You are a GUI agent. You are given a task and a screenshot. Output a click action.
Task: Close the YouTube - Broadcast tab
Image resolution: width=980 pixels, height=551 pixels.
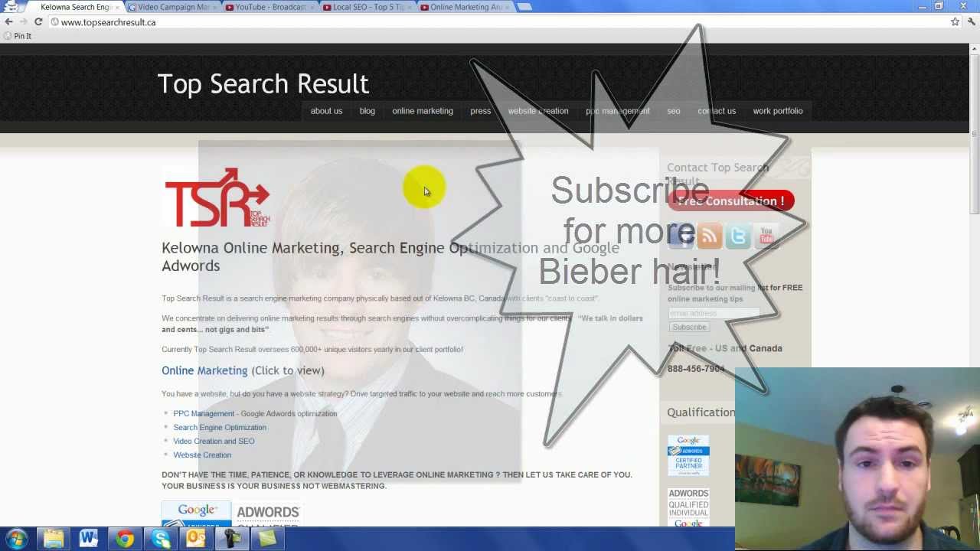pos(312,7)
